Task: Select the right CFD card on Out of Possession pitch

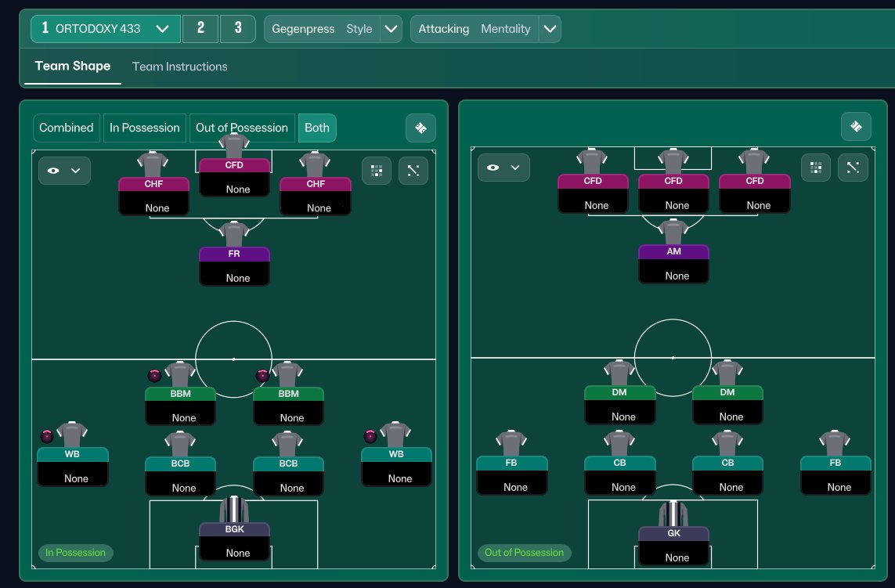Action: (755, 193)
